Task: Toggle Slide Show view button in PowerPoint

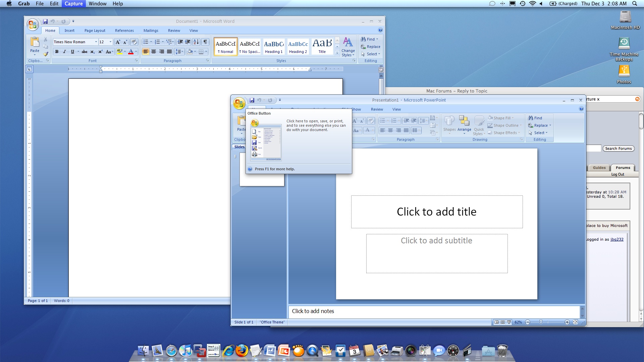Action: tap(509, 322)
